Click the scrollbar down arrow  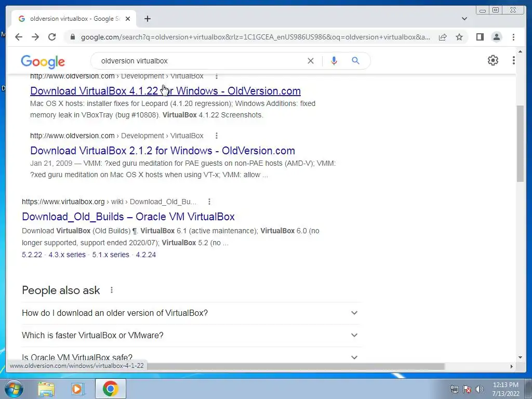point(520,357)
